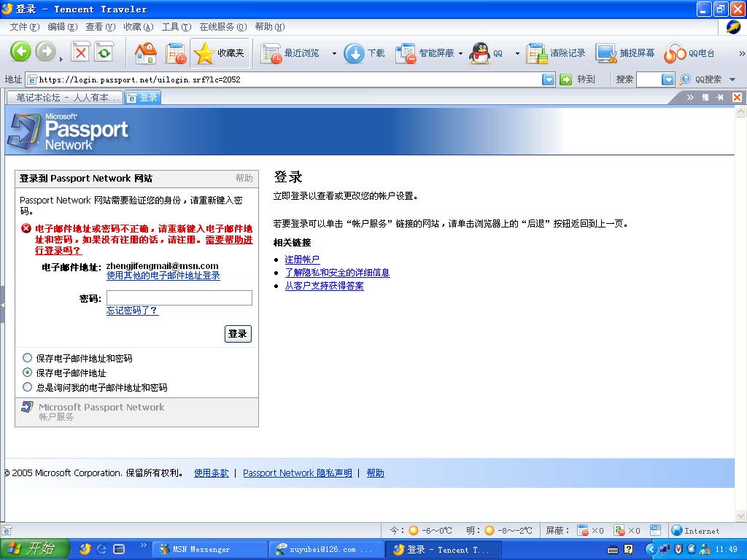Viewport: 747px width, 560px height.
Task: Close the current tab with orange X
Action: 737,97
